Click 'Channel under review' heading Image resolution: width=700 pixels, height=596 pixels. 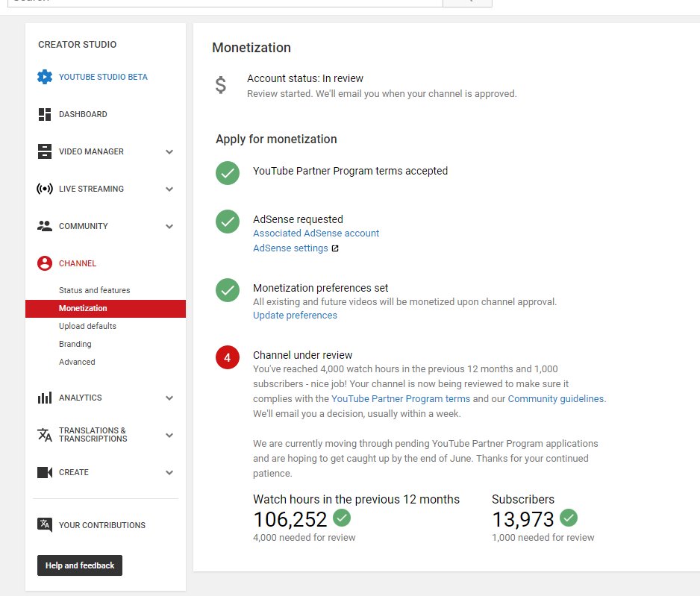click(x=303, y=355)
